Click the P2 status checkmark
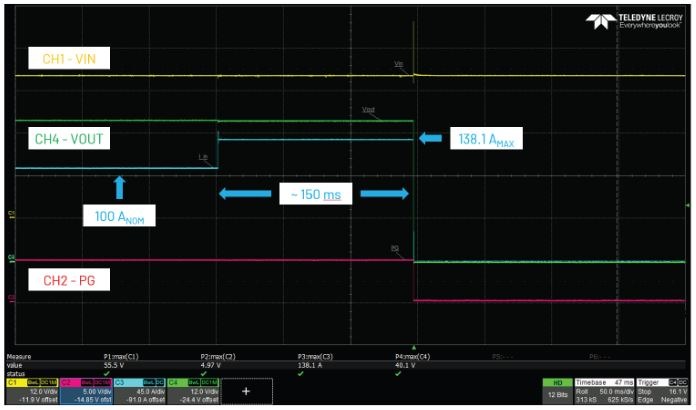This screenshot has width=696, height=410. tap(204, 374)
